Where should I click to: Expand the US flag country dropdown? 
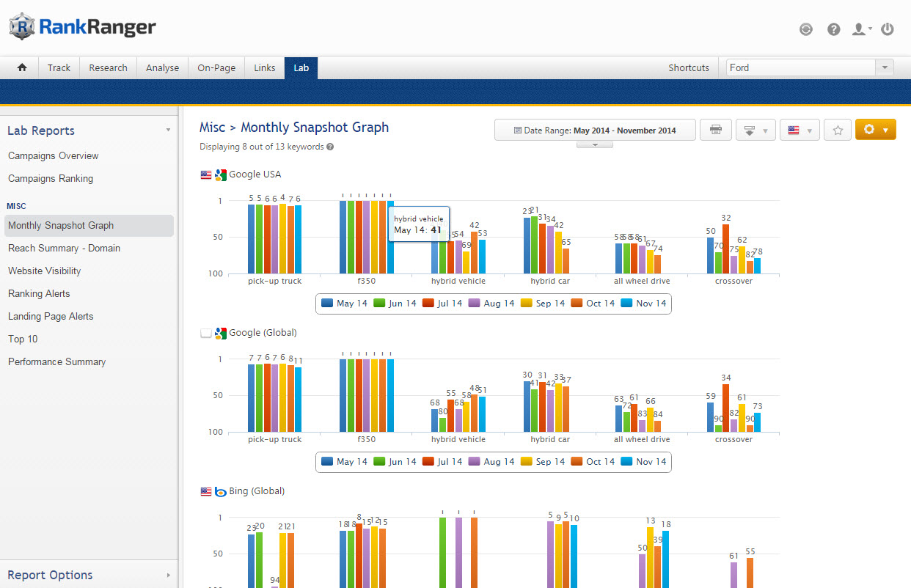pos(799,130)
